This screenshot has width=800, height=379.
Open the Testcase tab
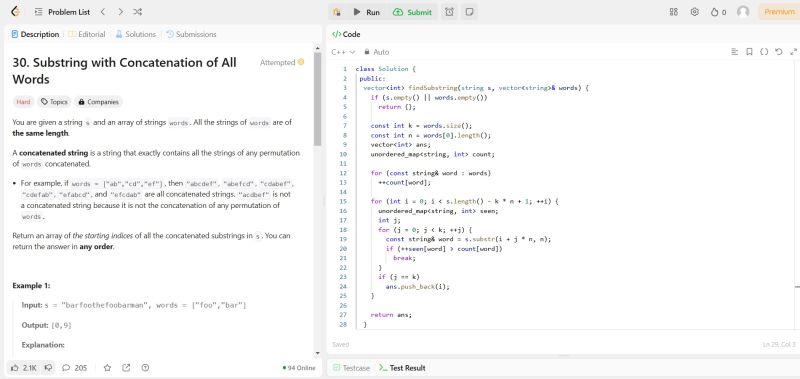pos(351,367)
